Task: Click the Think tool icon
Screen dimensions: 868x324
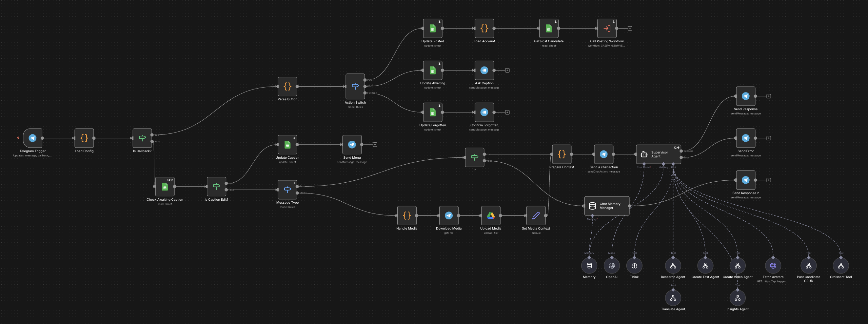Action: (634, 265)
